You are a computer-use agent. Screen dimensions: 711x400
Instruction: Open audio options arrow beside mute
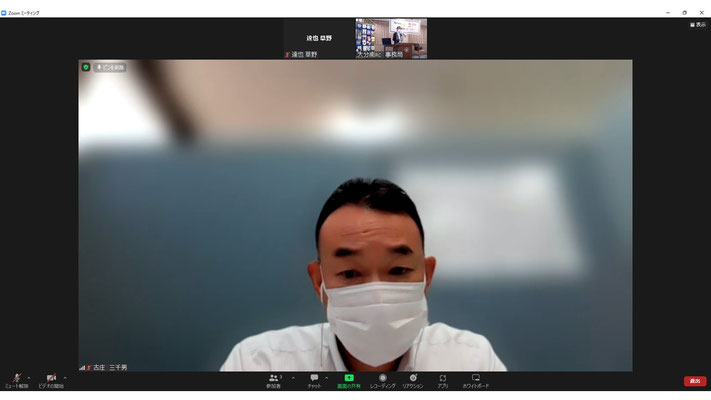pyautogui.click(x=29, y=378)
